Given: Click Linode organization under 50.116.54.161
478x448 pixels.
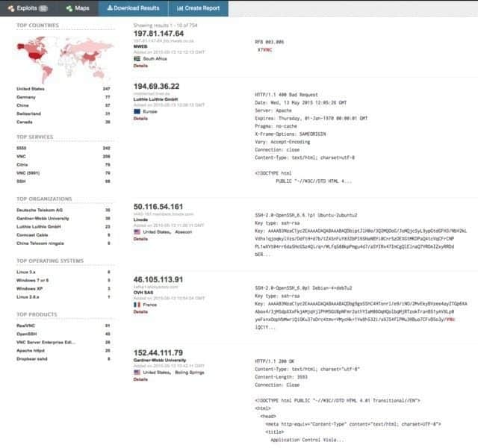Looking at the screenshot, I should 140,220.
